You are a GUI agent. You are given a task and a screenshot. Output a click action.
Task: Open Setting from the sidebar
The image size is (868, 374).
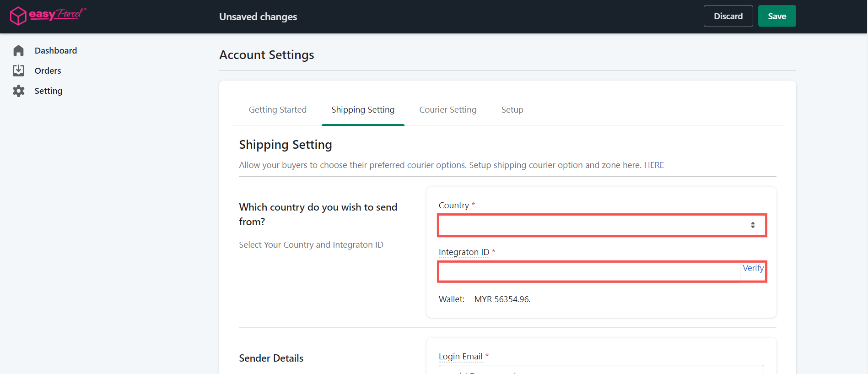point(48,91)
